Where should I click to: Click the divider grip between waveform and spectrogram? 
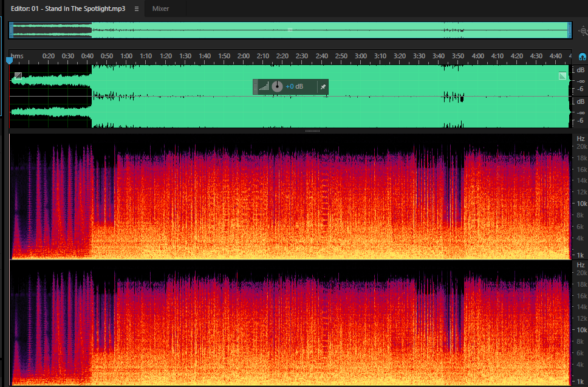[x=312, y=131]
